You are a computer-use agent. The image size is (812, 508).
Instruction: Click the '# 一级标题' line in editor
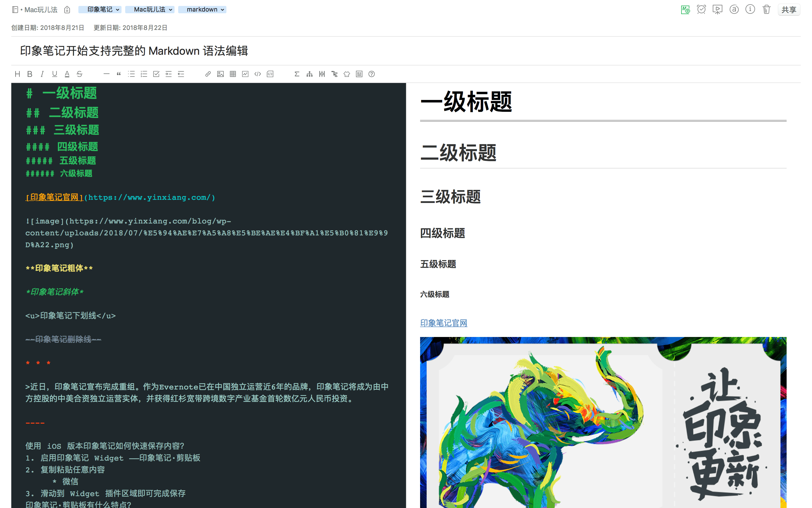pos(62,93)
